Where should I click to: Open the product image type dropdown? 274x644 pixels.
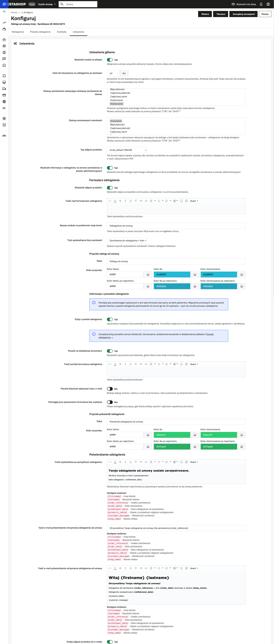(x=127, y=150)
